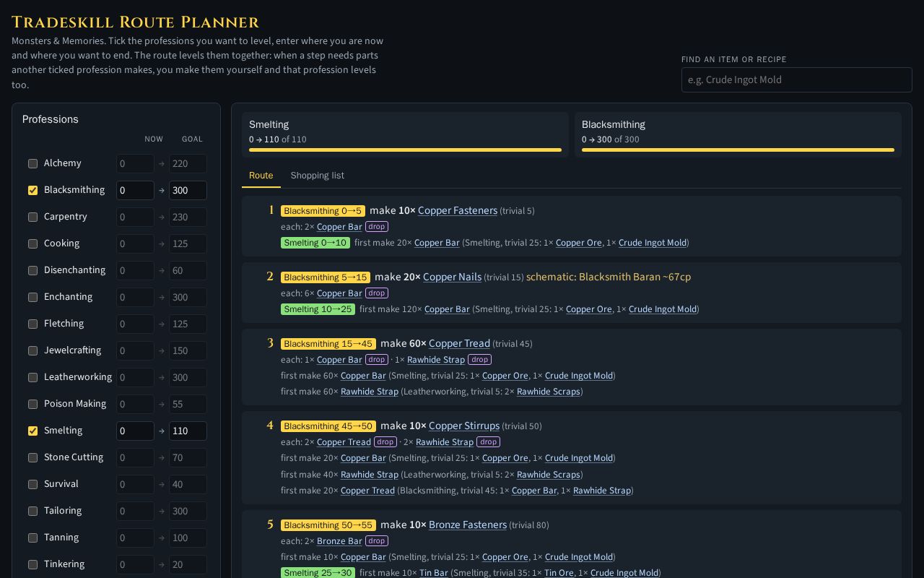Image resolution: width=924 pixels, height=578 pixels.
Task: Click "schematic: Blacksmith Baran ~67cp" text
Action: click(609, 277)
